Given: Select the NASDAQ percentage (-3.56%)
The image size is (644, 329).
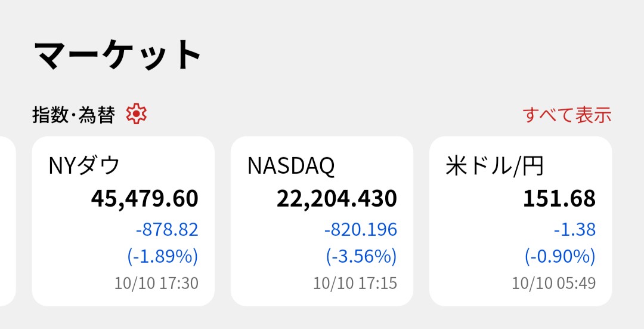Looking at the screenshot, I should [361, 256].
